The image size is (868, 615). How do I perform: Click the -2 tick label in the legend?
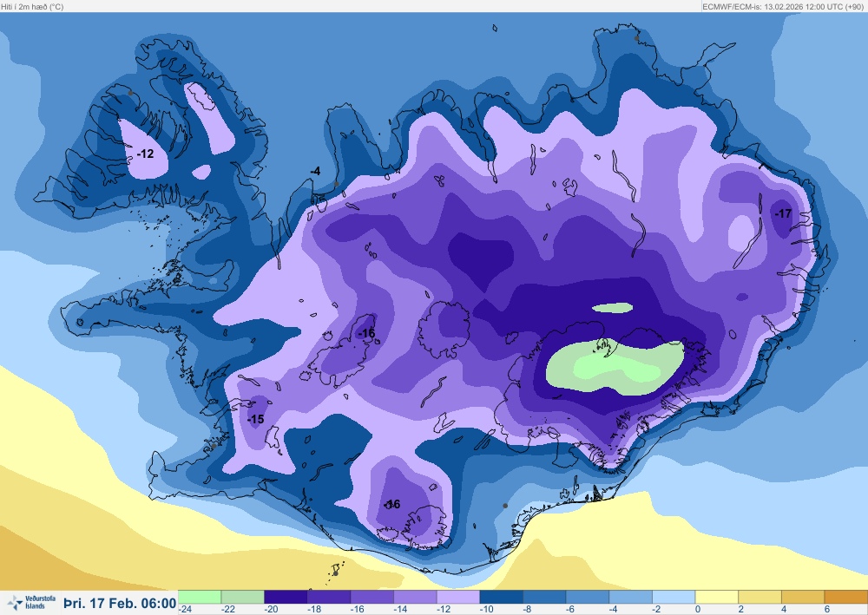pos(656,609)
